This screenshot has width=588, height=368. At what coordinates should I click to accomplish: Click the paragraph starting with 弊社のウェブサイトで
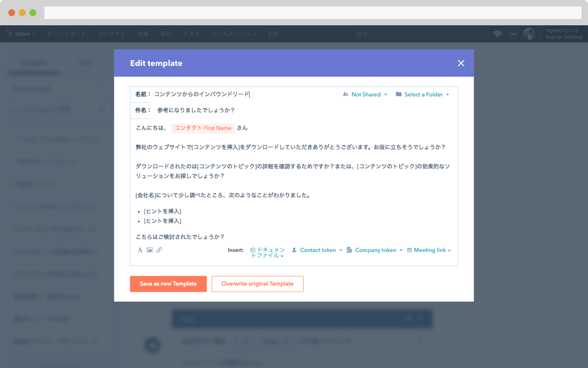[x=291, y=147]
